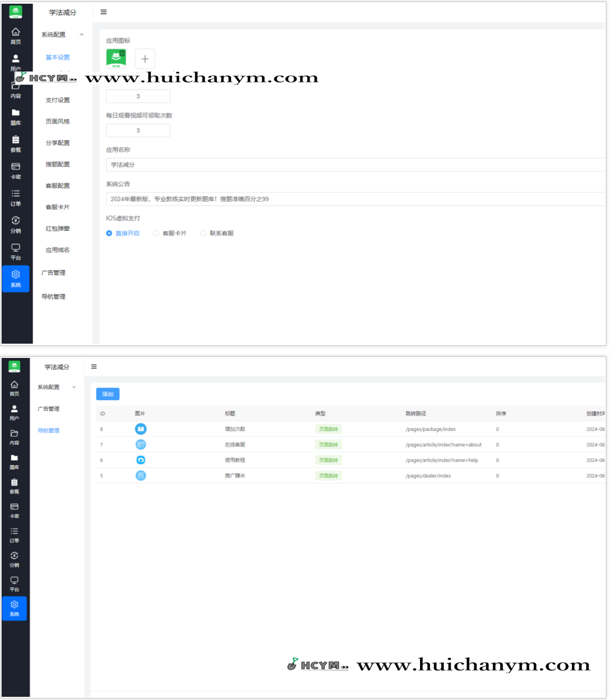Open 广告管理 in upper screenshot menu
The width and height of the screenshot is (610, 700).
(53, 273)
